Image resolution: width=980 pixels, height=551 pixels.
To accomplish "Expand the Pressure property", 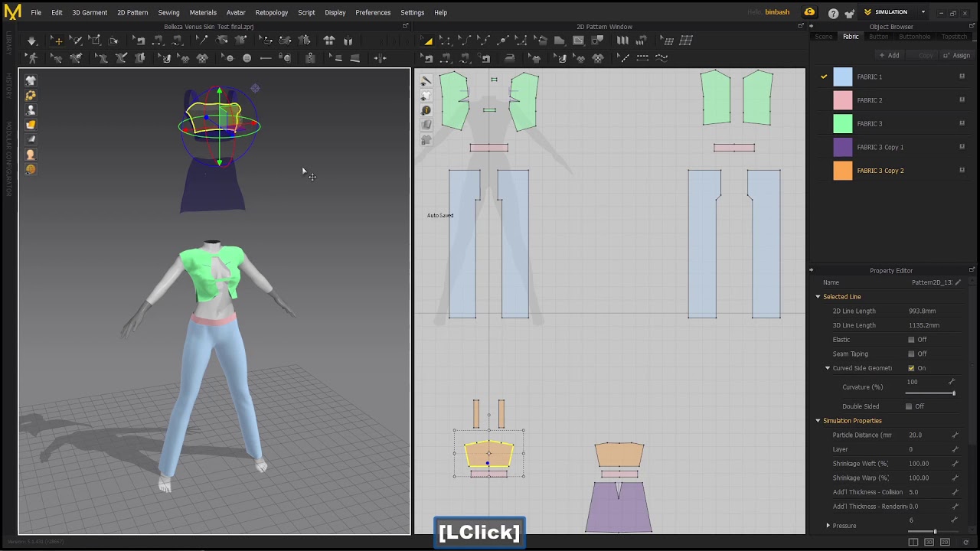I will point(828,526).
